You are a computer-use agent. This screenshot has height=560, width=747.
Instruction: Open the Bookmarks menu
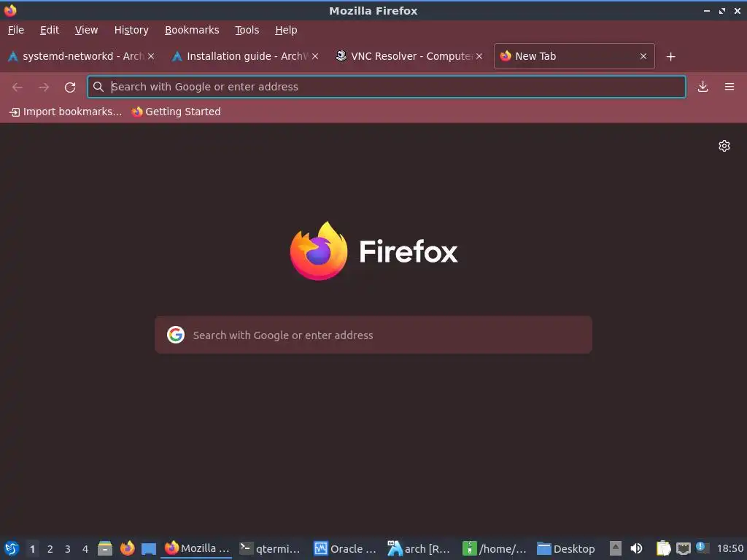click(192, 30)
